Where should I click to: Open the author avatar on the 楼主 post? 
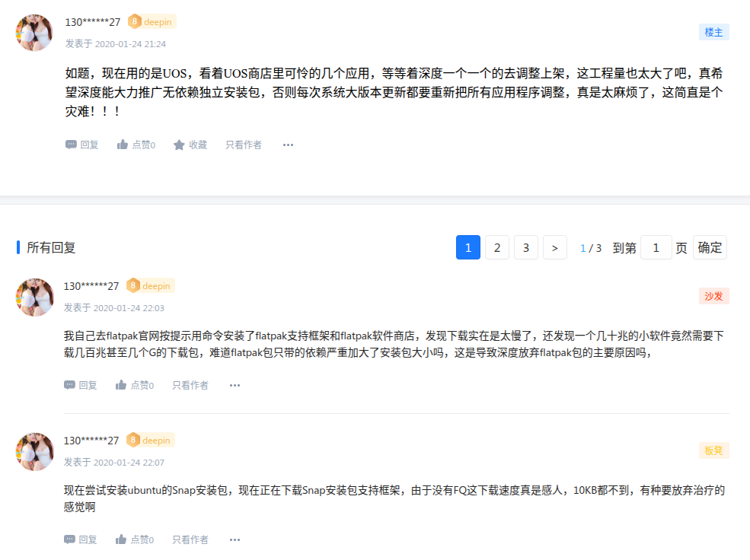click(x=34, y=33)
